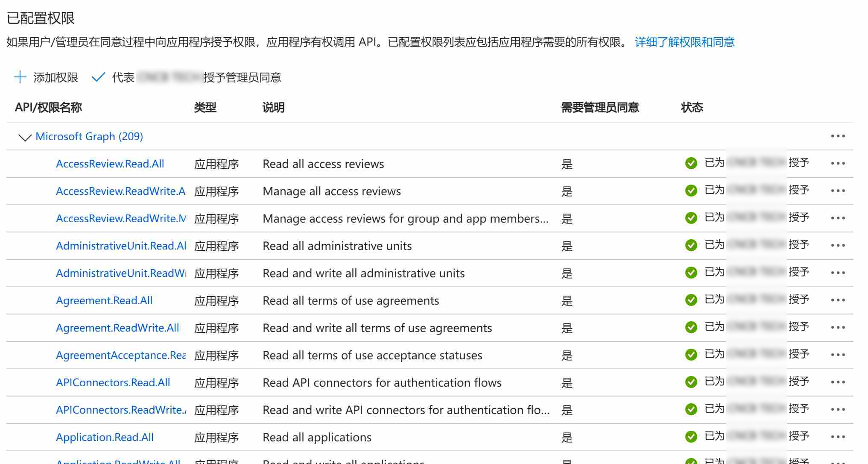The width and height of the screenshot is (868, 464).
Task: Open the detailed permissions and consent link
Action: (x=684, y=42)
